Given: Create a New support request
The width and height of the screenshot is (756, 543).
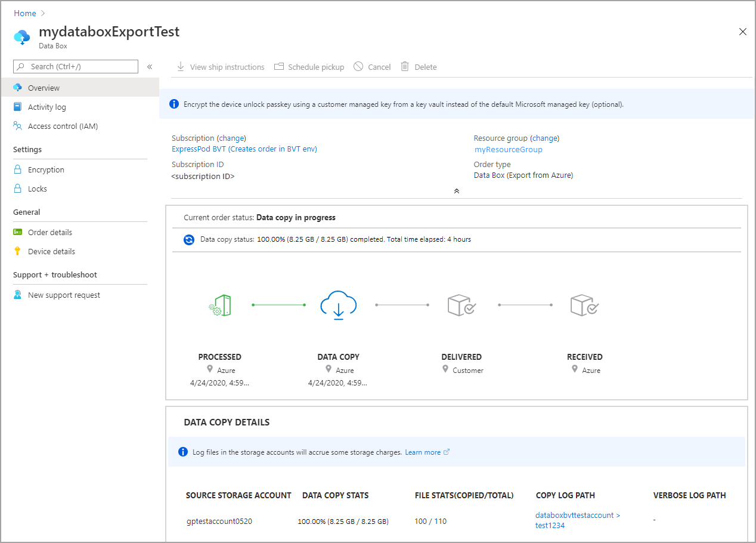Looking at the screenshot, I should (63, 294).
